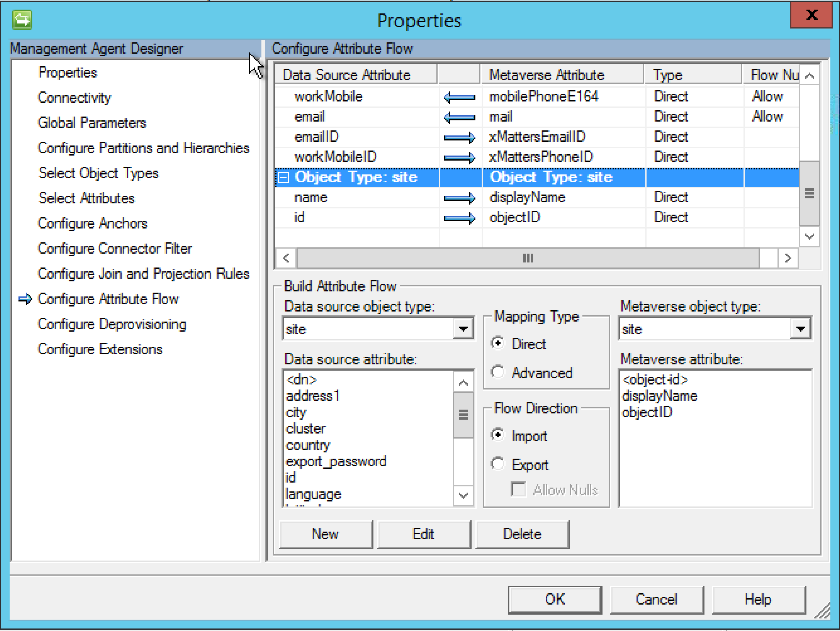Toggle the Allow Nulls checkbox

519,489
